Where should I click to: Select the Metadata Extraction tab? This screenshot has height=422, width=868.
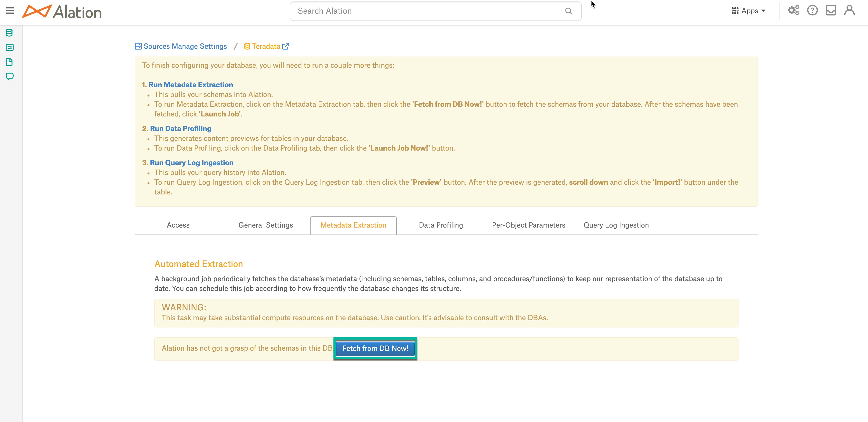coord(353,225)
